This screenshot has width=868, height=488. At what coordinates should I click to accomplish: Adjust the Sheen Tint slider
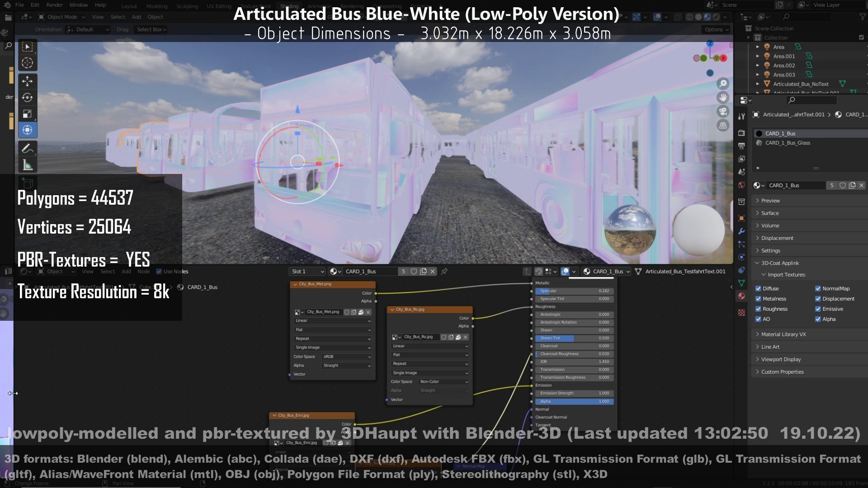point(574,338)
